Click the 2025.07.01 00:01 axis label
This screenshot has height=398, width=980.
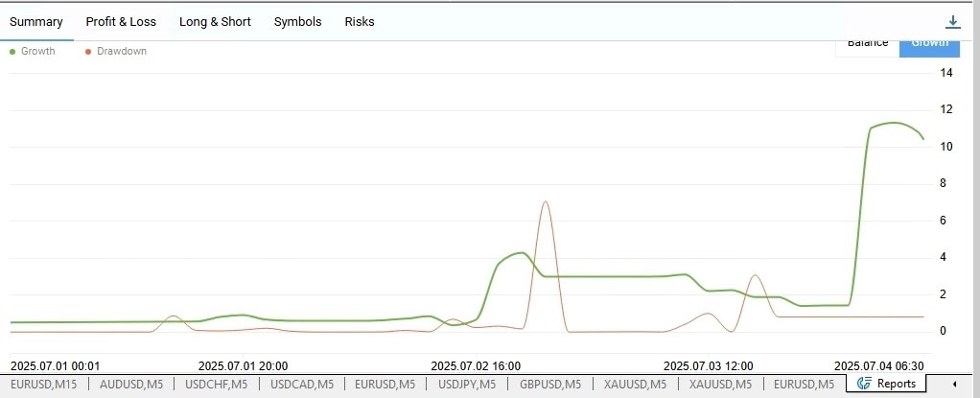(x=55, y=366)
